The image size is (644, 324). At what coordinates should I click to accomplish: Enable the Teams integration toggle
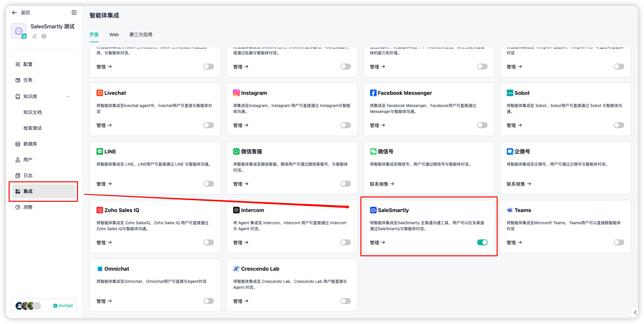point(619,242)
